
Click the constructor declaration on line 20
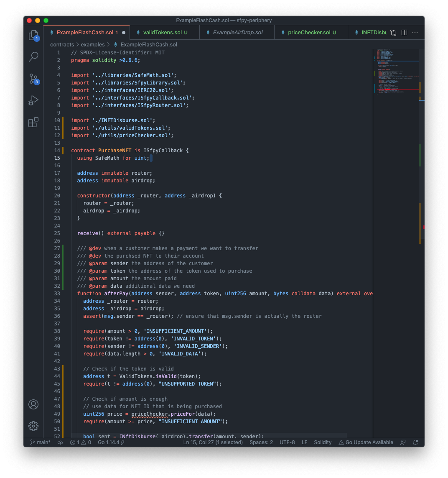point(150,196)
